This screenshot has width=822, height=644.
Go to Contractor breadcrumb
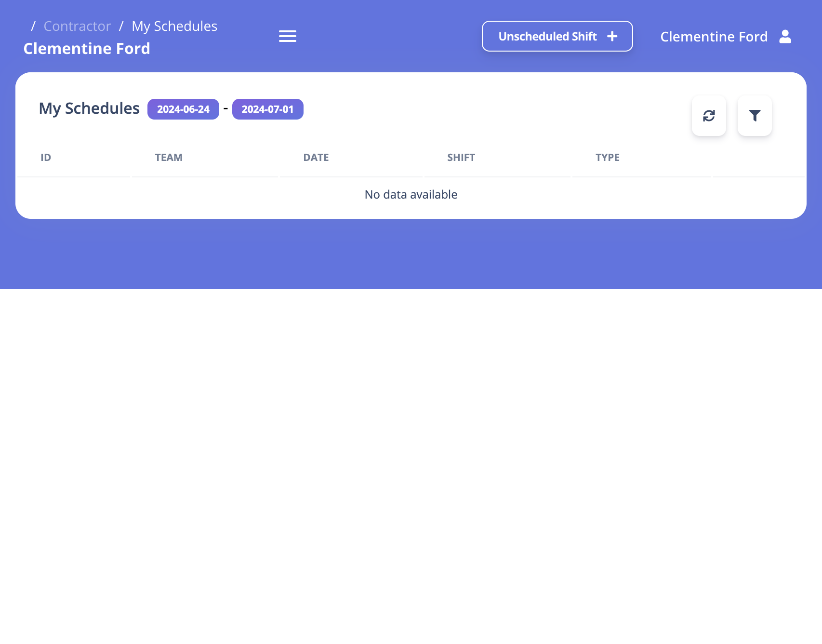tap(77, 26)
